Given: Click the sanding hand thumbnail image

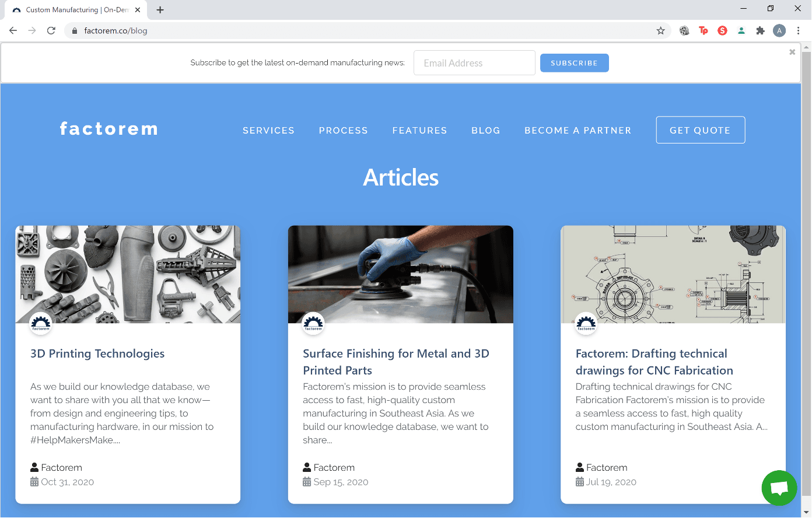Looking at the screenshot, I should 401,274.
